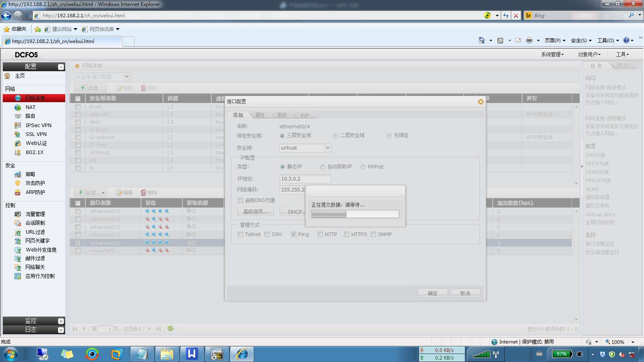Close the 接口配置 dialog with orange X
This screenshot has width=644, height=362.
pyautogui.click(x=481, y=102)
